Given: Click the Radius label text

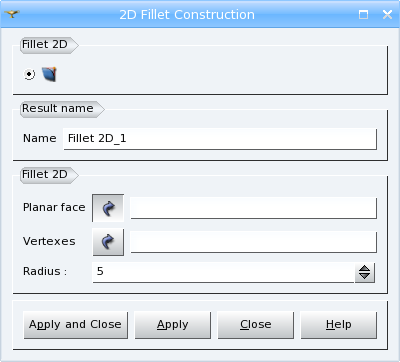Looking at the screenshot, I should pyautogui.click(x=45, y=271).
